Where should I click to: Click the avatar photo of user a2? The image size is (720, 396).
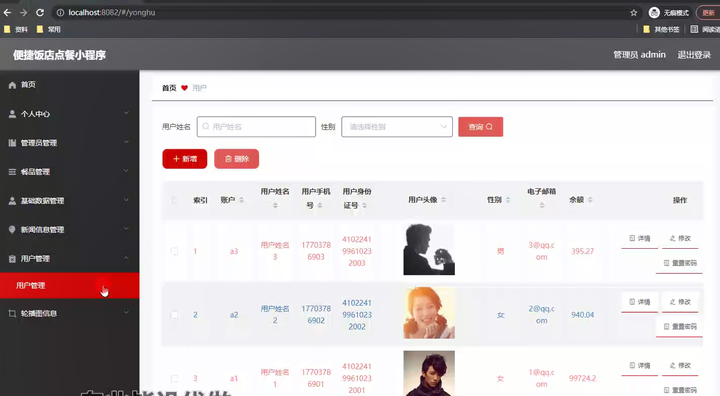click(429, 313)
